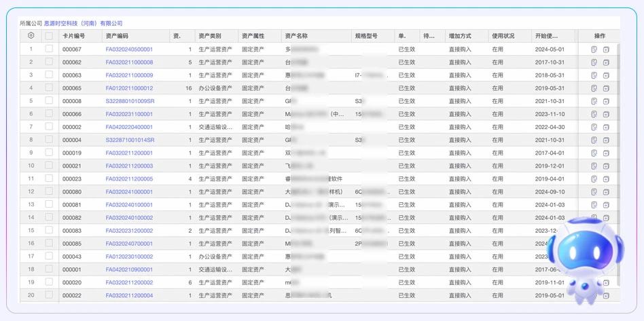
Task: Click archive box icon for card 000080
Action: (606, 192)
